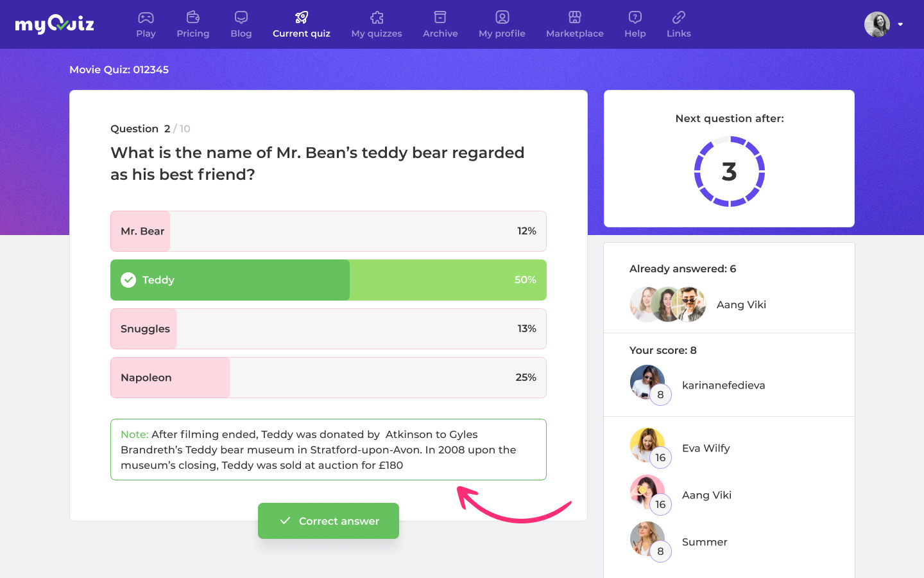
Task: Open the Pricing menu label
Action: [193, 33]
